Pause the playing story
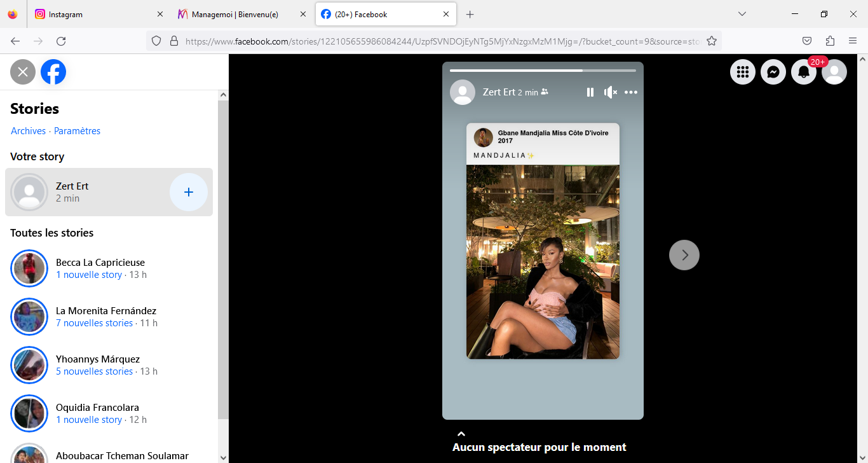 click(x=590, y=92)
